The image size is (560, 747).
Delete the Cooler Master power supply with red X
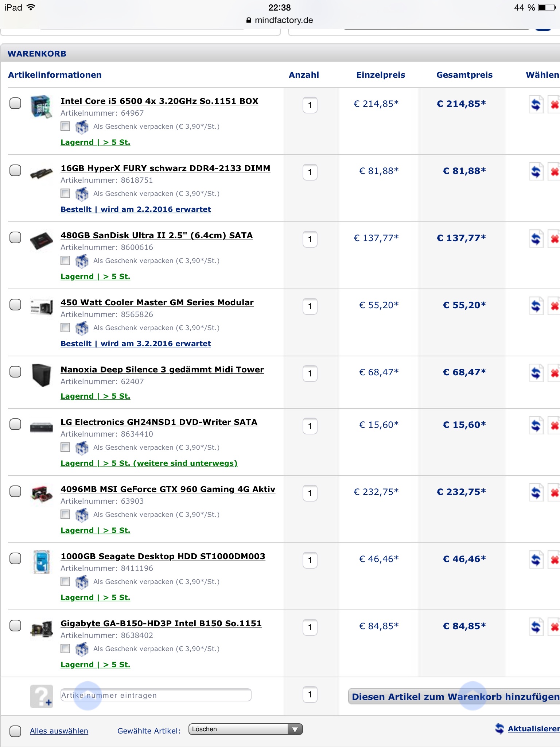pyautogui.click(x=555, y=306)
